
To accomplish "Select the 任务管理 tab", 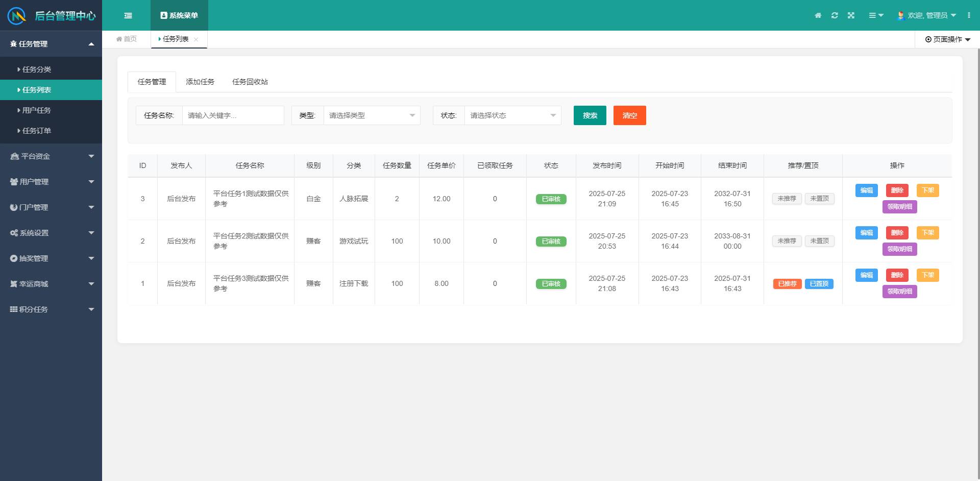I will click(x=152, y=82).
